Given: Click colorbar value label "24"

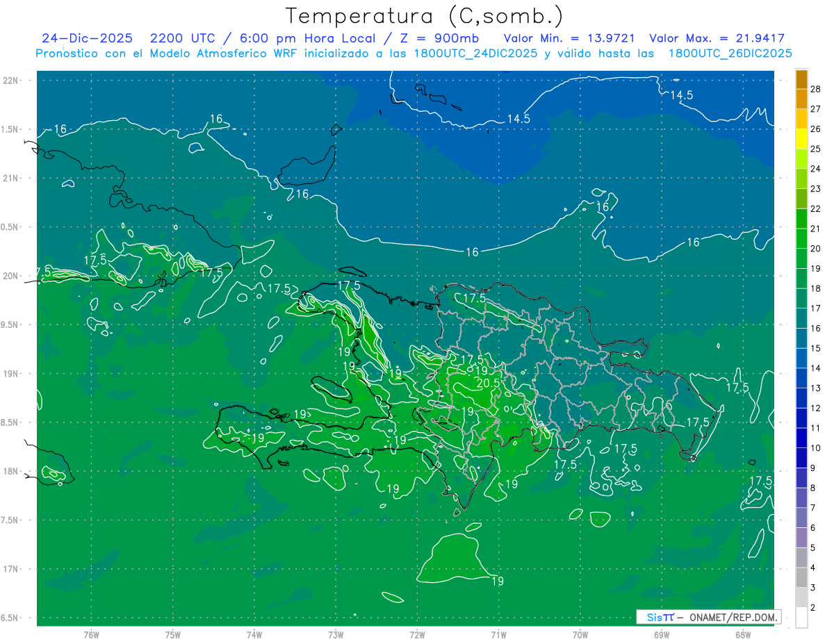Looking at the screenshot, I should [x=816, y=169].
